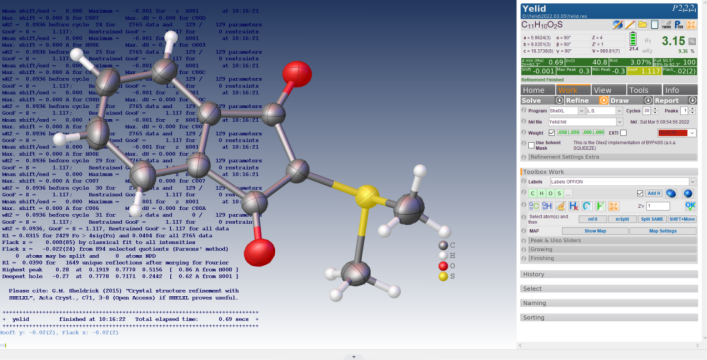The image size is (707, 360).
Task: Click the orange center-structure icon in header
Action: [x=691, y=25]
